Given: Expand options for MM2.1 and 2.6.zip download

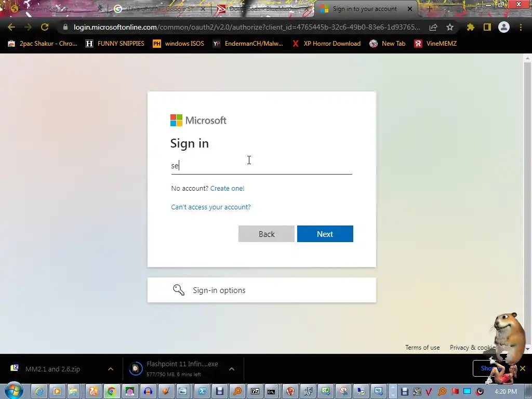Looking at the screenshot, I should pos(111,369).
